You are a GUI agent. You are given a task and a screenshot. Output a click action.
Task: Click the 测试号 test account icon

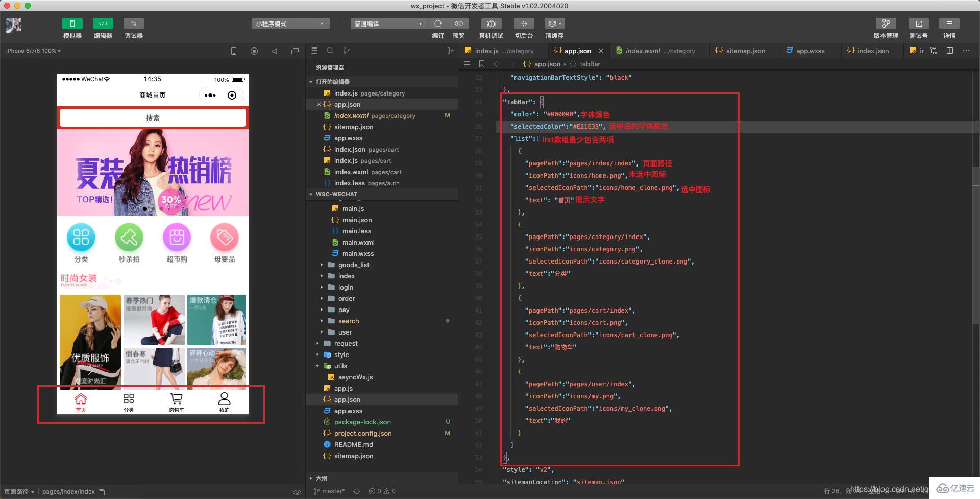[919, 23]
